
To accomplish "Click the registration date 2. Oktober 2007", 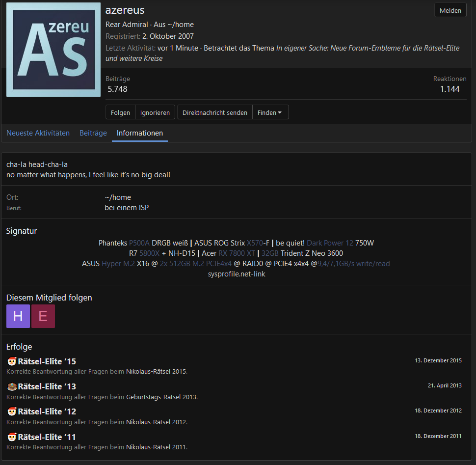I will click(x=168, y=36).
